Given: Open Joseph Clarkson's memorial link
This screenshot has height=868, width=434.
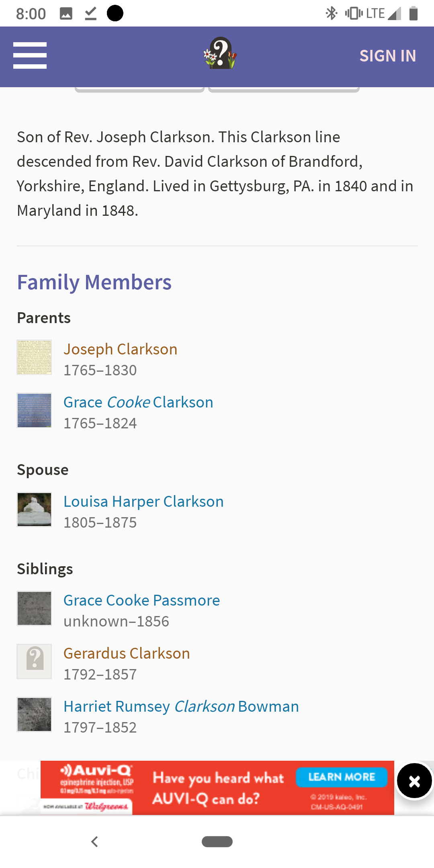Looking at the screenshot, I should [120, 349].
